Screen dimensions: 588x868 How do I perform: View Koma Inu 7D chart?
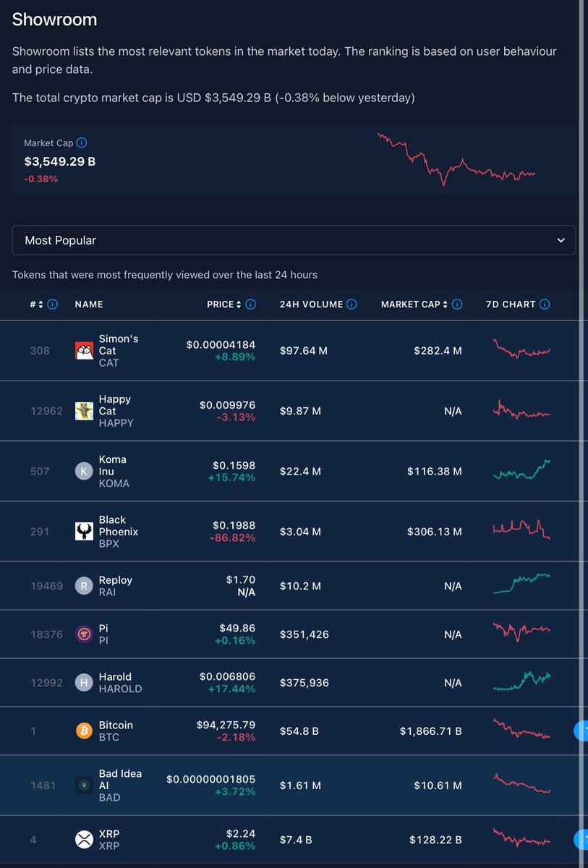521,470
